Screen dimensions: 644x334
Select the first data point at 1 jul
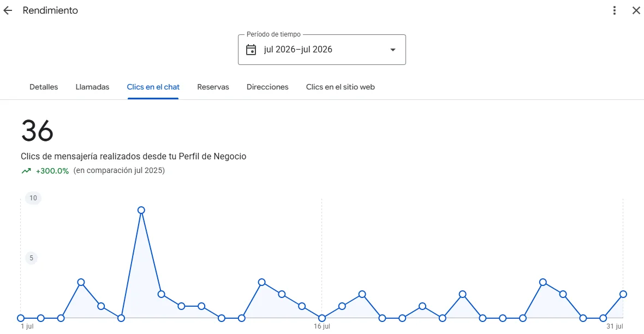(21, 318)
